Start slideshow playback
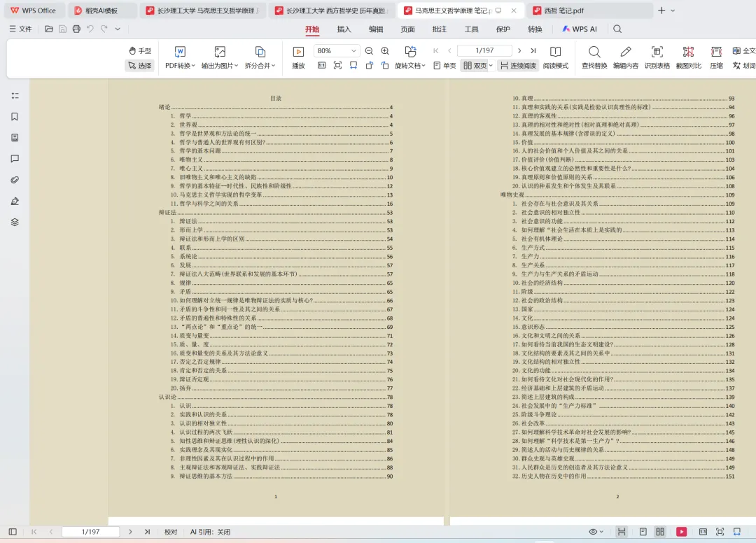Viewport: 756px width, 543px height. point(298,57)
